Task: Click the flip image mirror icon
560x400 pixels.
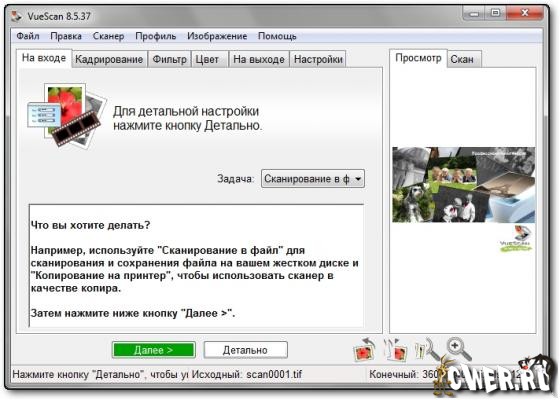Action: (396, 350)
